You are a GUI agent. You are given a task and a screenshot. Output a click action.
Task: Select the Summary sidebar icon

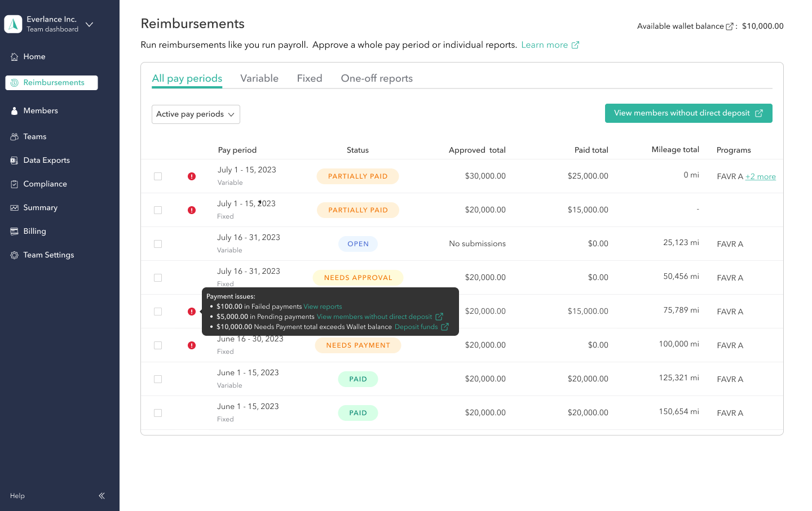(x=14, y=207)
